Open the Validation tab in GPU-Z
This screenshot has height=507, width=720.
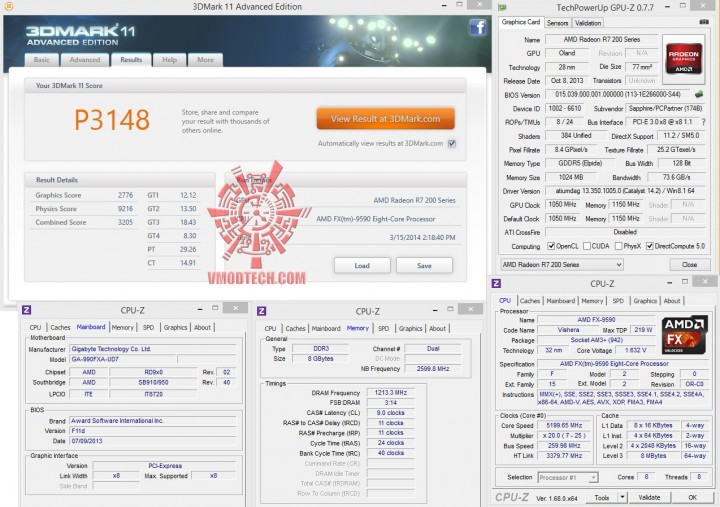pos(588,23)
